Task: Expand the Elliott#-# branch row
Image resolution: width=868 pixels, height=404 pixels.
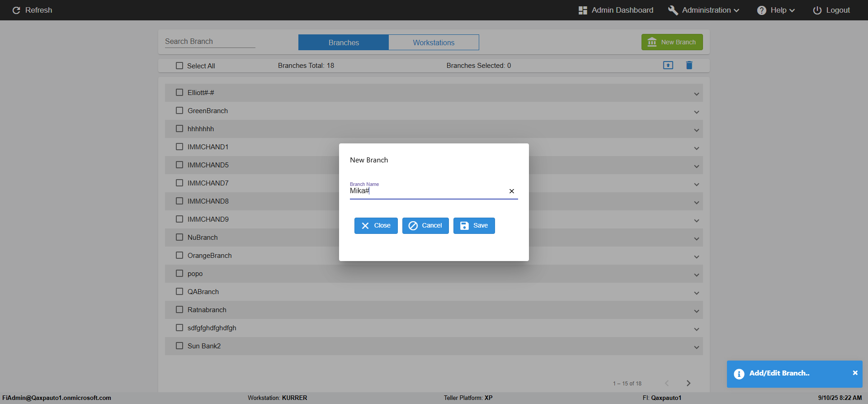Action: pyautogui.click(x=697, y=94)
